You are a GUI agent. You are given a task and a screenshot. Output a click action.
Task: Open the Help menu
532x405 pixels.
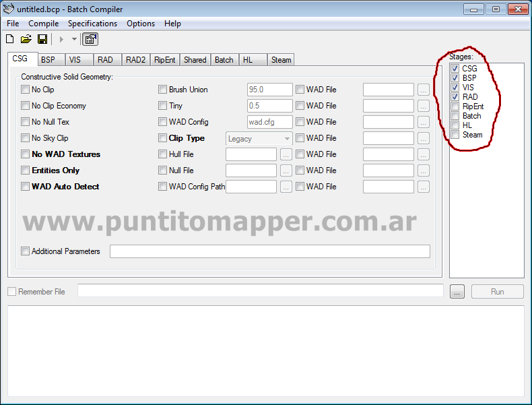[172, 24]
